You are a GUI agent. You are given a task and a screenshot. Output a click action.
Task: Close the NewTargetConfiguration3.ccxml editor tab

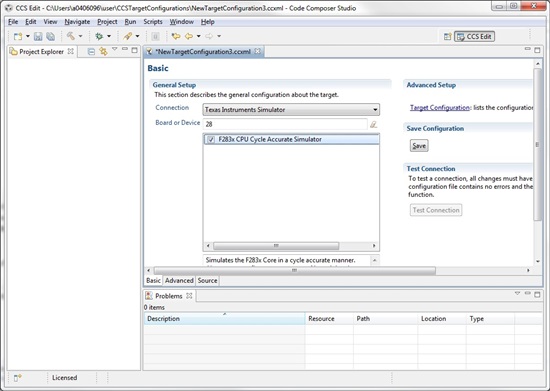(x=258, y=51)
